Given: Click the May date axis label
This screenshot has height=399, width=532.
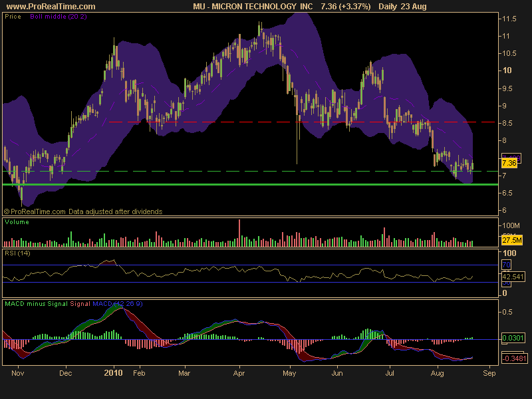Looking at the screenshot, I should click(289, 373).
